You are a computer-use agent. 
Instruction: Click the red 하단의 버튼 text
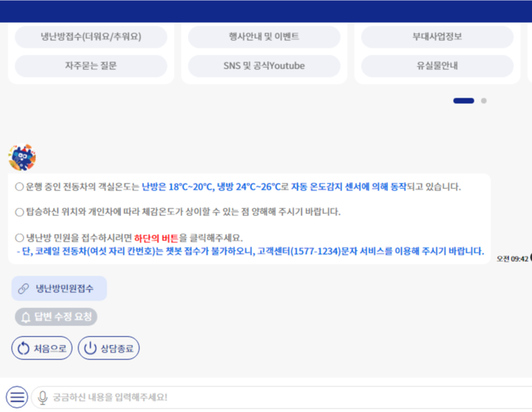[156, 238]
